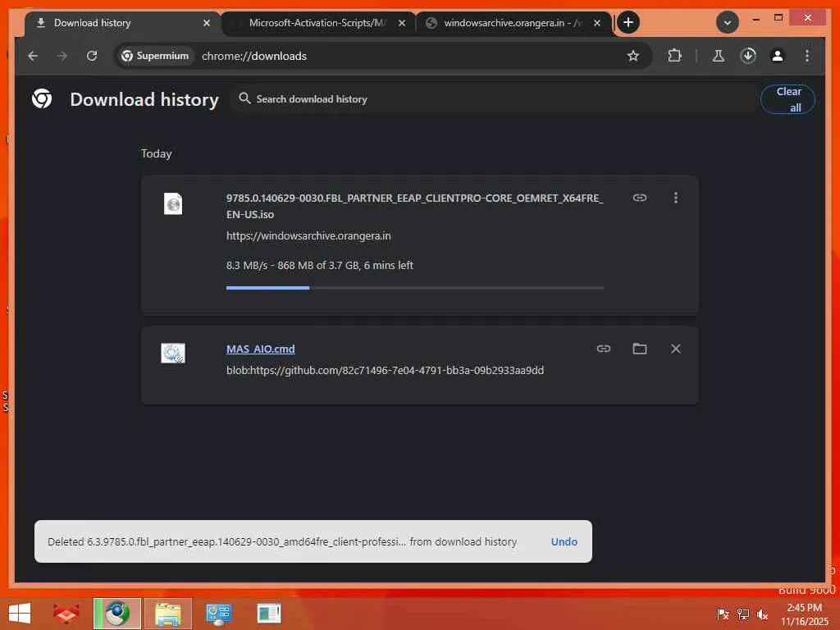
Task: Open the Extensions puzzle icon
Action: [674, 56]
